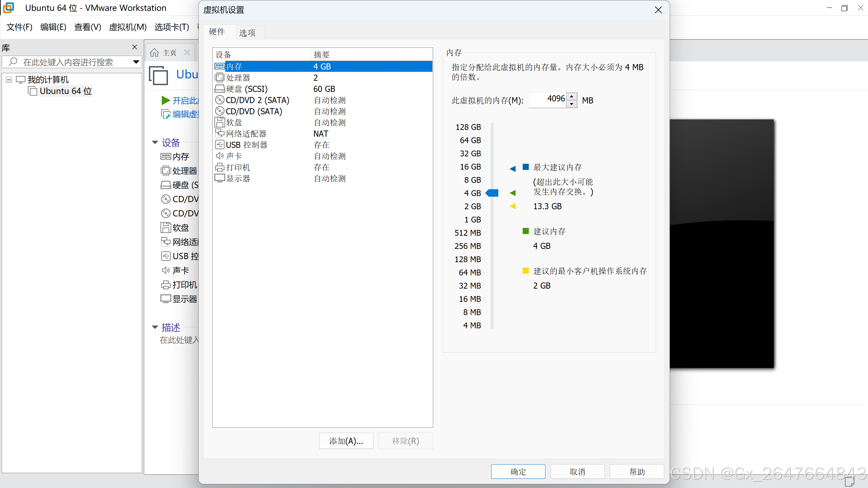The width and height of the screenshot is (868, 488).
Task: Click the VMware Workstation logo in the title bar
Action: pos(8,7)
